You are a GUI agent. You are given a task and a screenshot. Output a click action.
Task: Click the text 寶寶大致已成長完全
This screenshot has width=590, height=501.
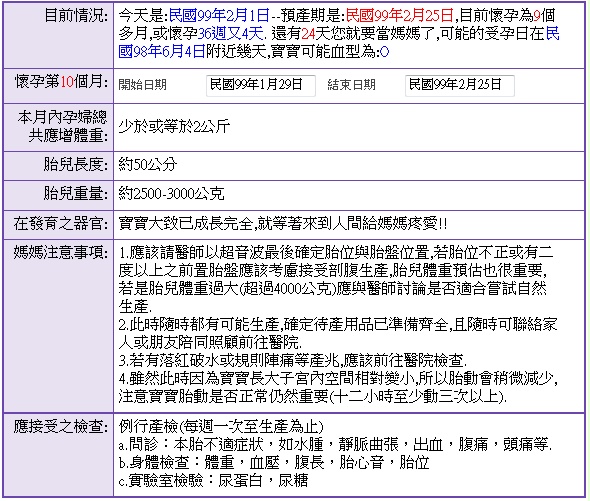[x=186, y=224]
